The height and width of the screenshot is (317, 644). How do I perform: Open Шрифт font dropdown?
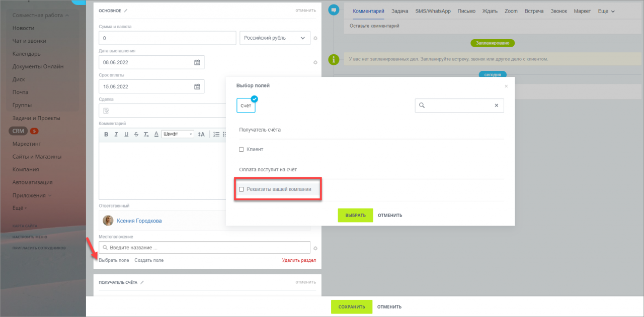(x=178, y=134)
